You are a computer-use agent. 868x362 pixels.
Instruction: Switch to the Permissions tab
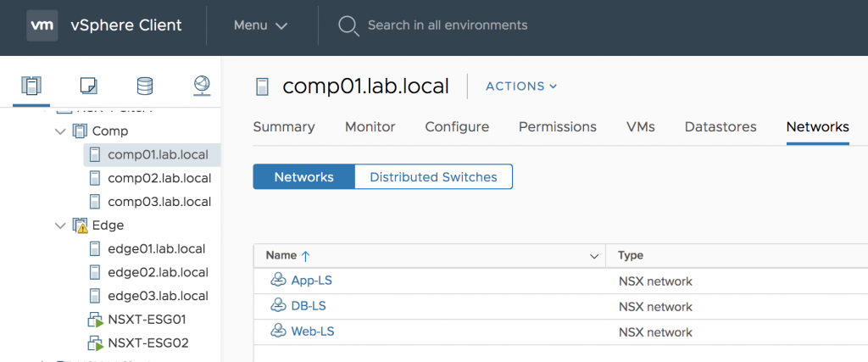click(558, 127)
